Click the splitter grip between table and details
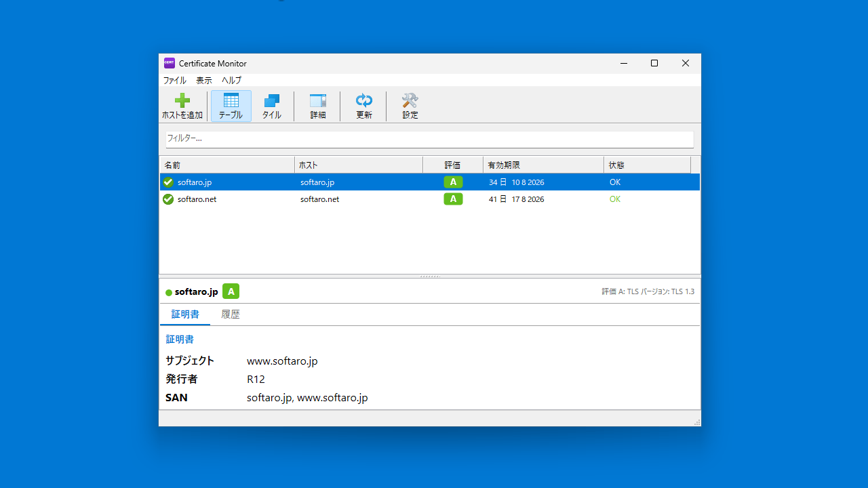Viewport: 868px width, 488px height. coord(430,277)
